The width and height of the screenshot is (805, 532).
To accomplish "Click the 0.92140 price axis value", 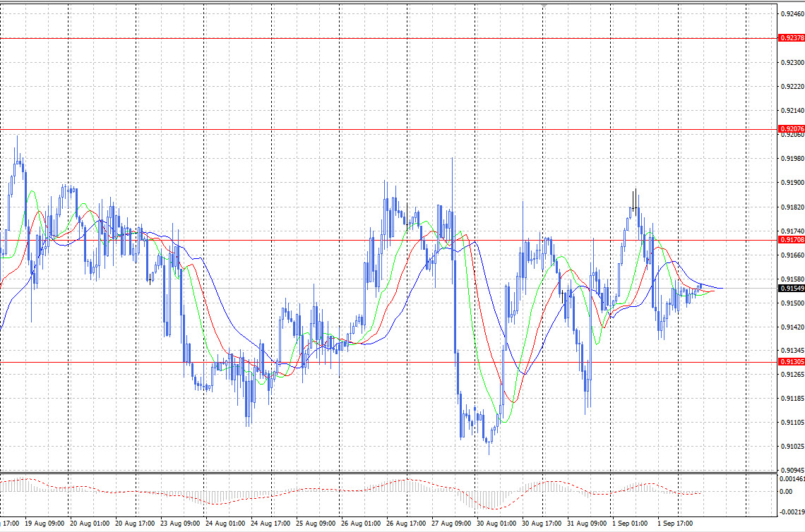I will [792, 111].
